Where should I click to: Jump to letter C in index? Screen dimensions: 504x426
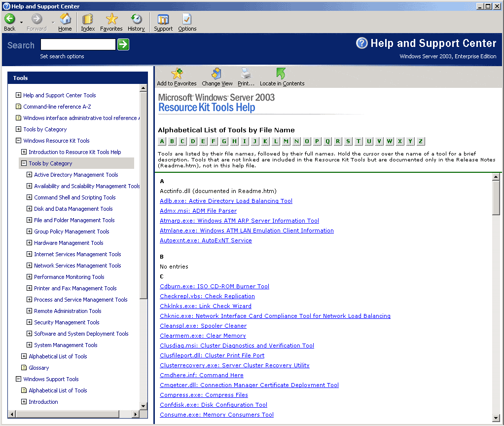(182, 141)
